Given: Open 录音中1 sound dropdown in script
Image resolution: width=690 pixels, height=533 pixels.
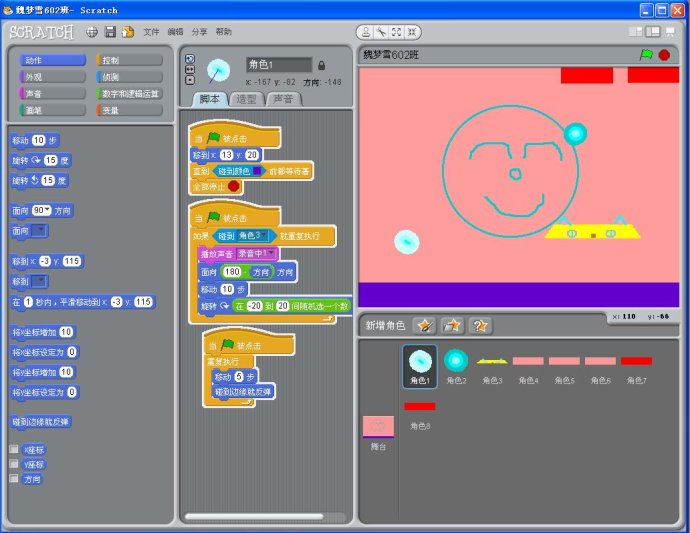Looking at the screenshot, I should [270, 254].
